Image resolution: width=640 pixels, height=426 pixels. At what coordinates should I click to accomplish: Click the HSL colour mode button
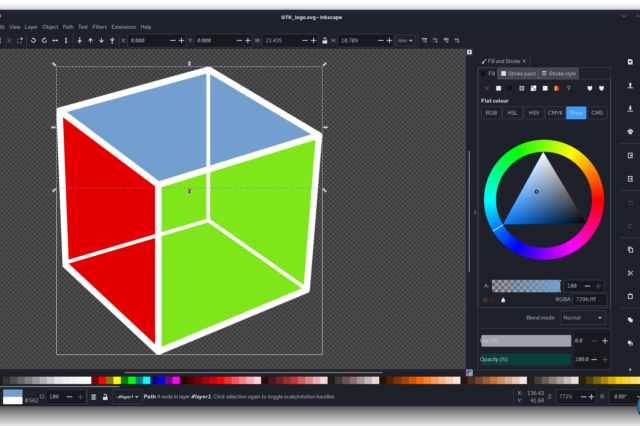pyautogui.click(x=512, y=113)
